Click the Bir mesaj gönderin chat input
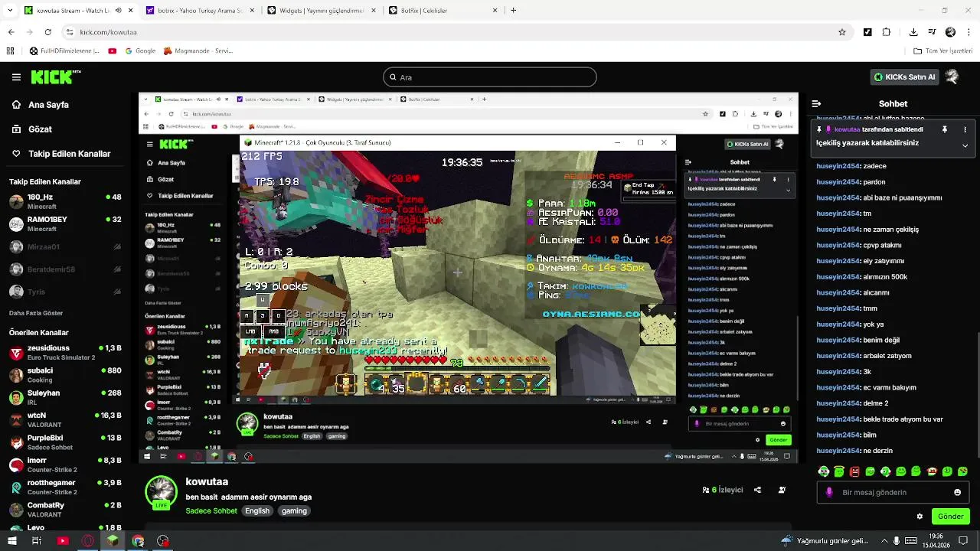The height and width of the screenshot is (551, 980). pos(892,493)
